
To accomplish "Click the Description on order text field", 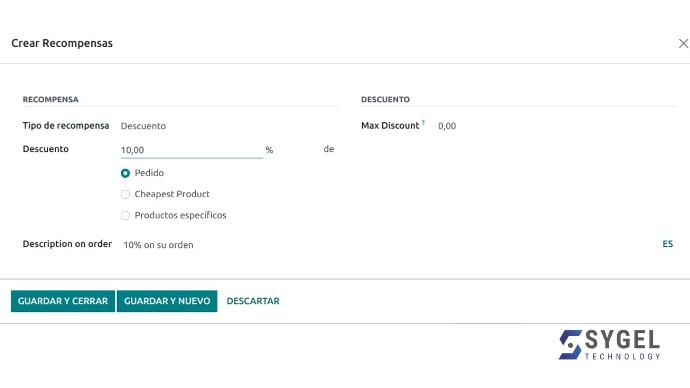I will pyautogui.click(x=389, y=245).
